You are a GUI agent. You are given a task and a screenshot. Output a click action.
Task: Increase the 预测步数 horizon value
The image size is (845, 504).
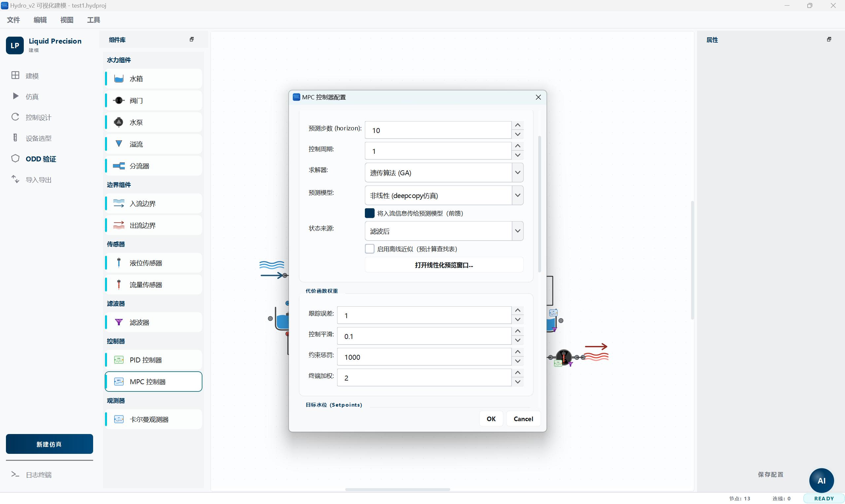coord(517,125)
